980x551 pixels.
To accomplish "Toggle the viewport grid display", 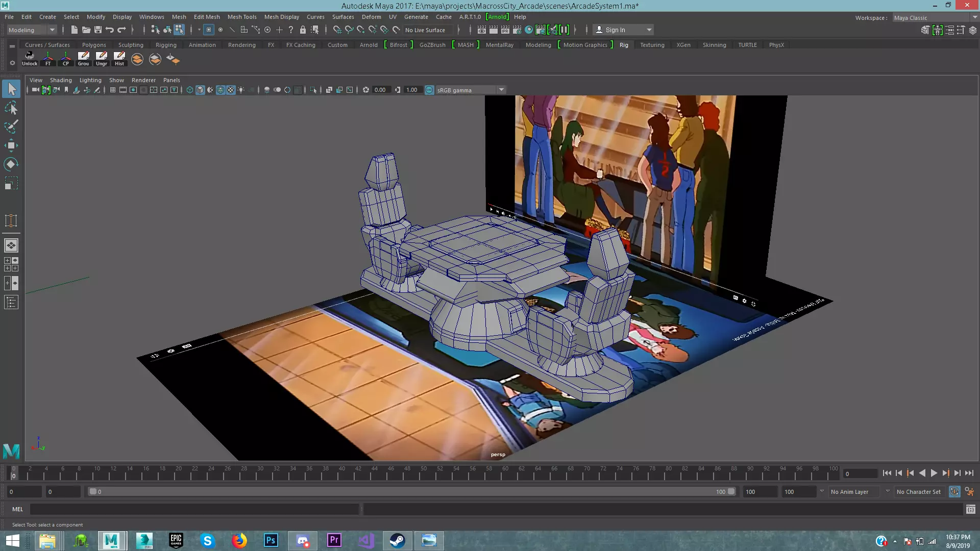I will click(113, 90).
